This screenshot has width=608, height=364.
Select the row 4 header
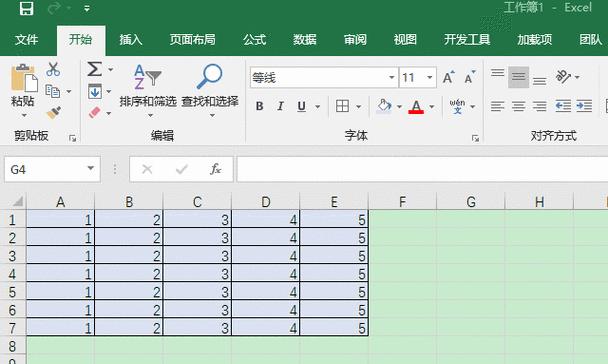pos(13,274)
